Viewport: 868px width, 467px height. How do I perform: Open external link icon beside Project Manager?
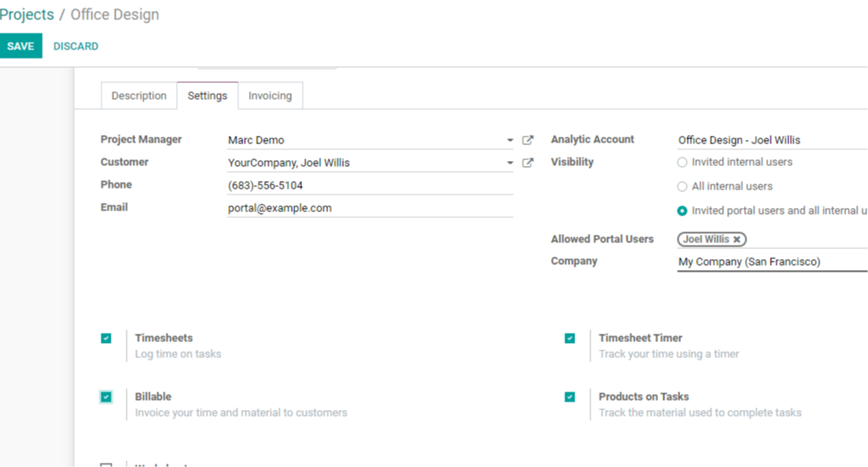coord(528,140)
